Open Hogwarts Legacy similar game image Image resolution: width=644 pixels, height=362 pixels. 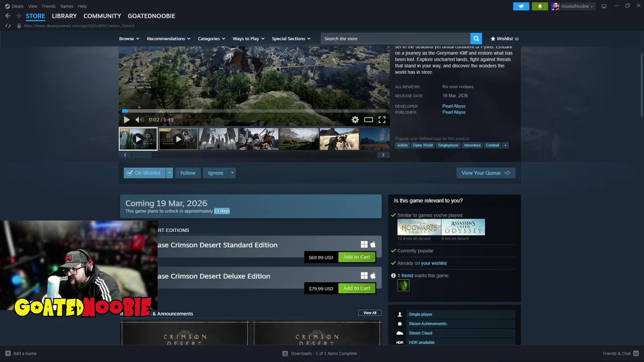click(419, 227)
